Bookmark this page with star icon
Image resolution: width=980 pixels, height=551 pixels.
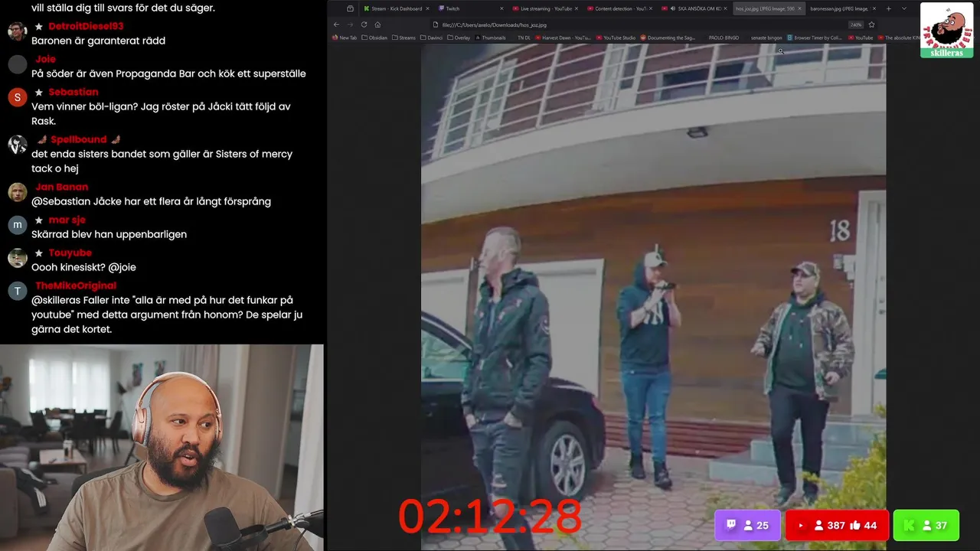click(871, 24)
